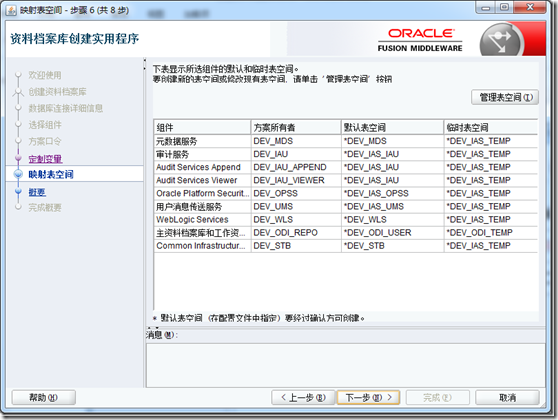This screenshot has width=558, height=420.
Task: Open default tablespace cell *DEV_IAS_UMS
Action: [393, 206]
